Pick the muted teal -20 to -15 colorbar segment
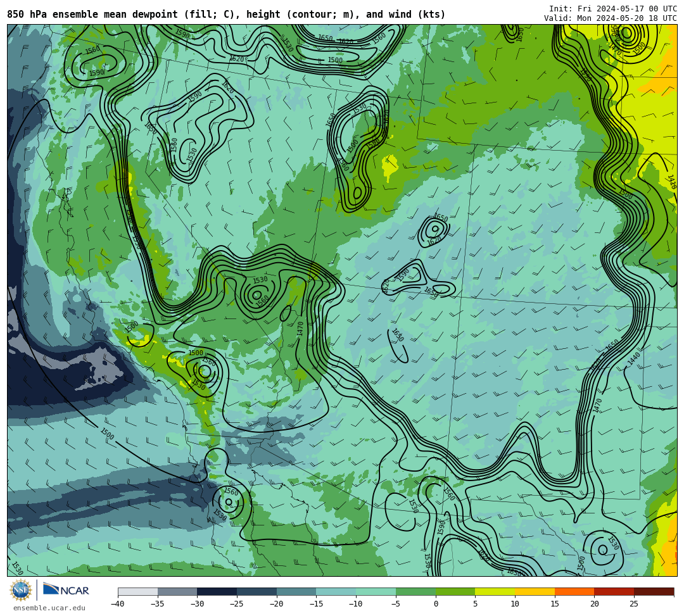This screenshot has height=616, width=684. 296,591
